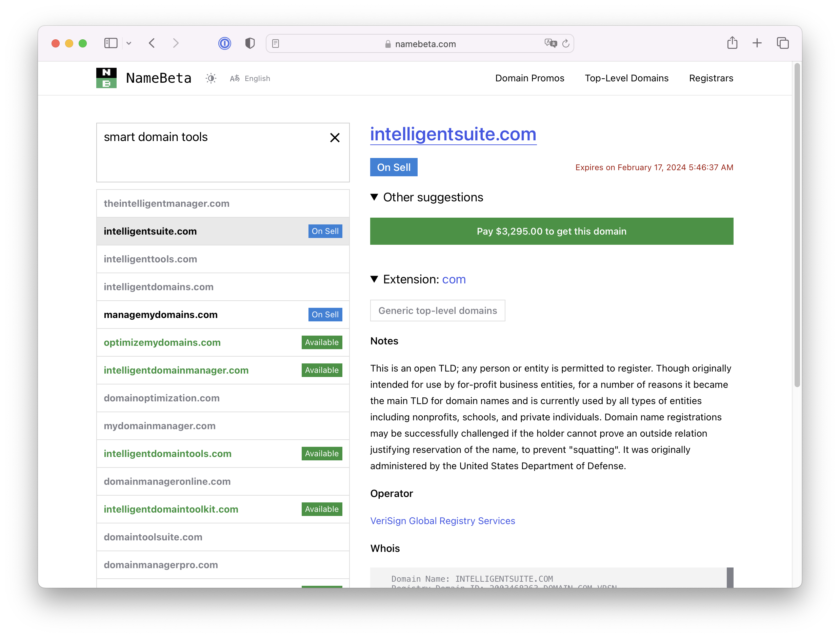840x638 pixels.
Task: Click Available badge for optimizemydomains.com
Action: [x=322, y=342]
